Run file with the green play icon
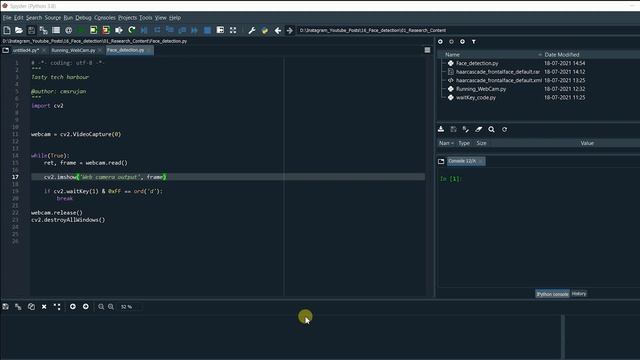Image resolution: width=640 pixels, height=360 pixels. (x=81, y=30)
